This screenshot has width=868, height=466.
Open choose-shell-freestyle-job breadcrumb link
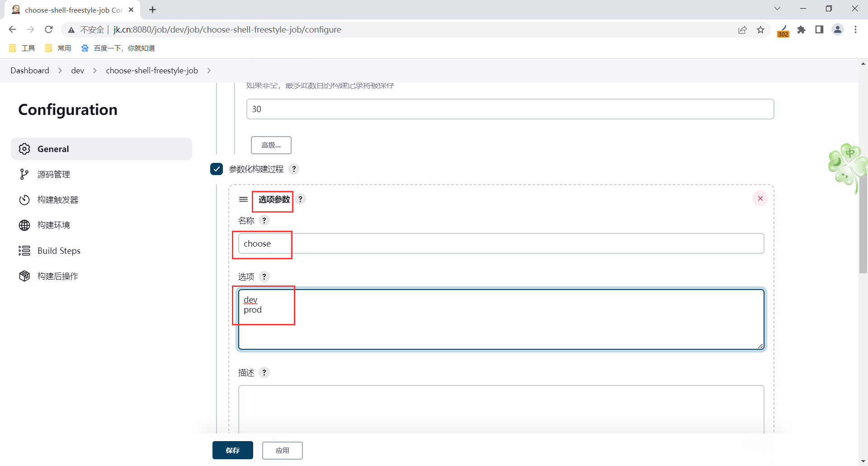[152, 71]
